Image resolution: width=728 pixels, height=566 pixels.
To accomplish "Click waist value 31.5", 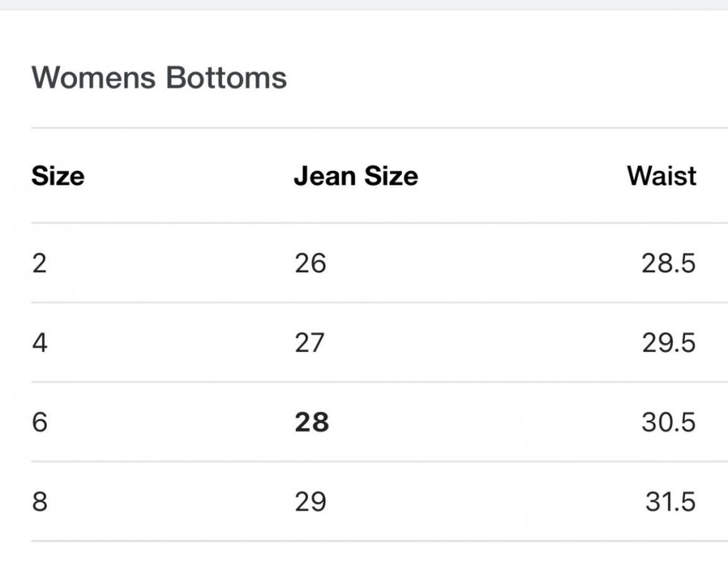I will (670, 502).
